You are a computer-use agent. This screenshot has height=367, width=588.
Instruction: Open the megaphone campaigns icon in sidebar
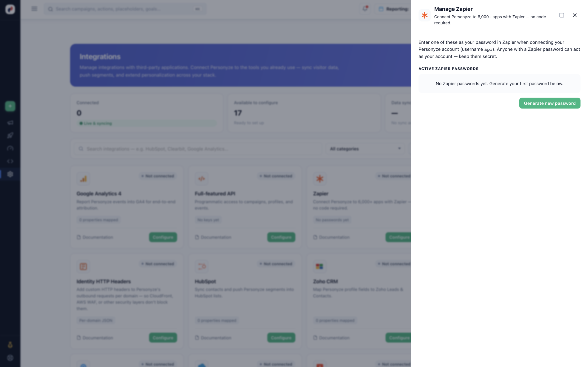10,122
